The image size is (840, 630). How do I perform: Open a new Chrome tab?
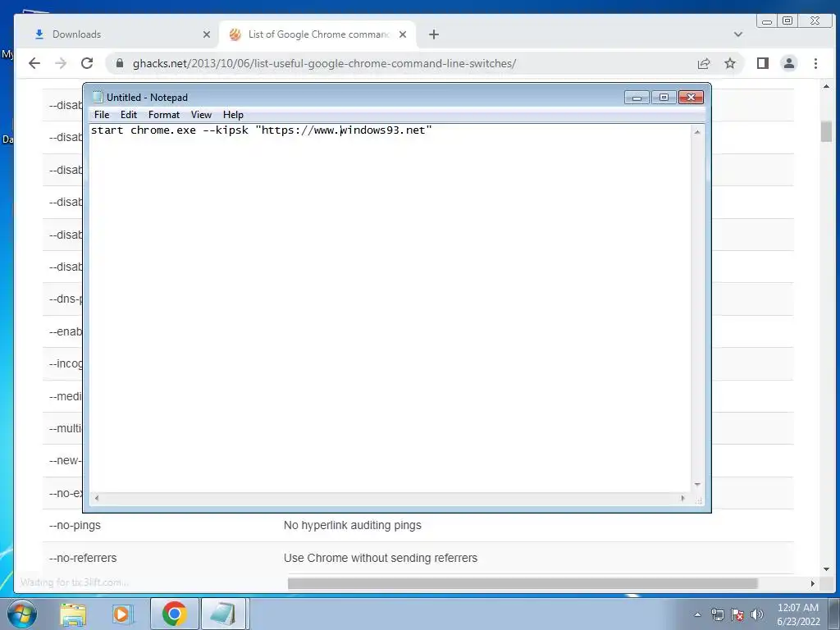pos(434,34)
